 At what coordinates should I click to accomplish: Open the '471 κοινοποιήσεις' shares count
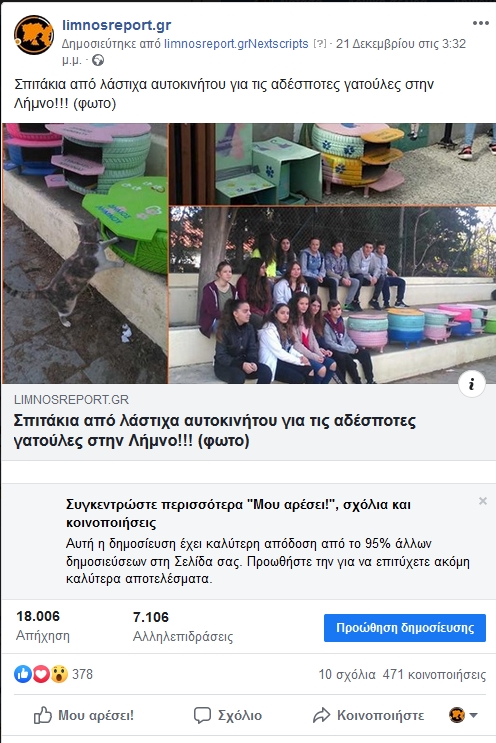coord(434,674)
